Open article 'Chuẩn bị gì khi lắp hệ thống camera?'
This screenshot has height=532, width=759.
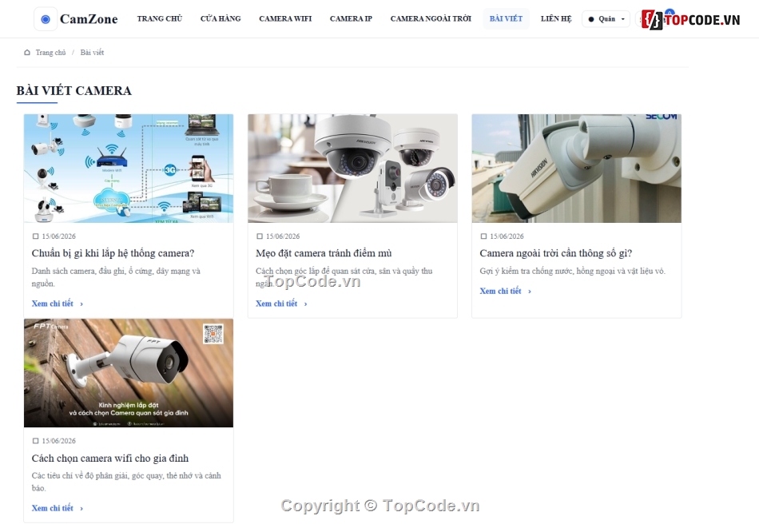(113, 253)
